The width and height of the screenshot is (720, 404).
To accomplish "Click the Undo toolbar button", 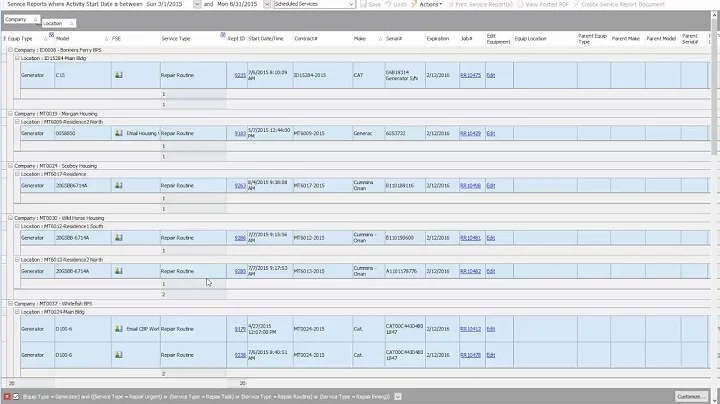I will [x=396, y=4].
